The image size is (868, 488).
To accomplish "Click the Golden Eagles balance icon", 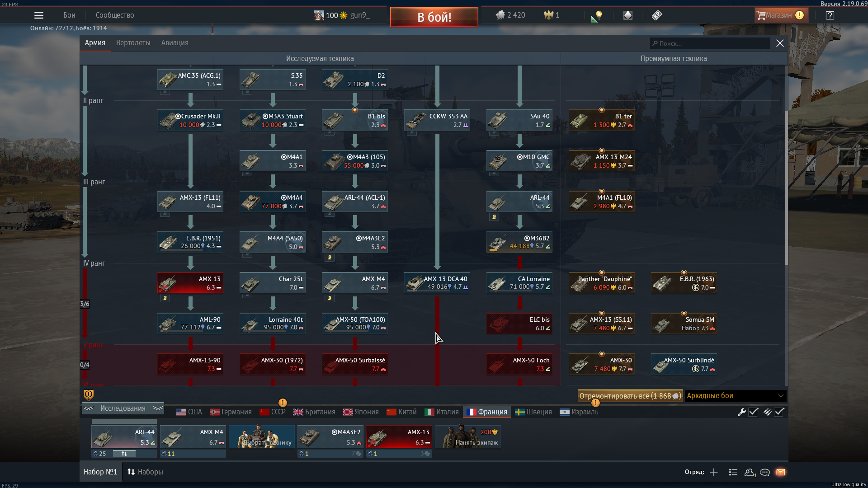I will pyautogui.click(x=548, y=15).
